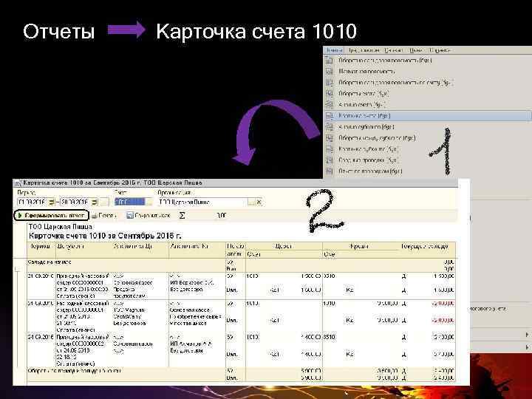Click the 'ТОО Царская Пища' line above the report heading
Screen dimensions: 532x399
tap(61, 227)
